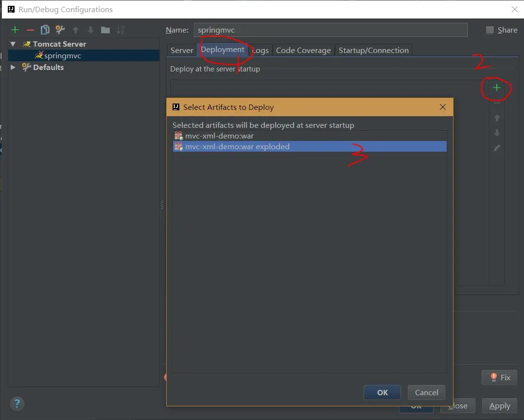Close the Select Artifacts to Deploy dialog
This screenshot has width=524, height=420.
[443, 107]
